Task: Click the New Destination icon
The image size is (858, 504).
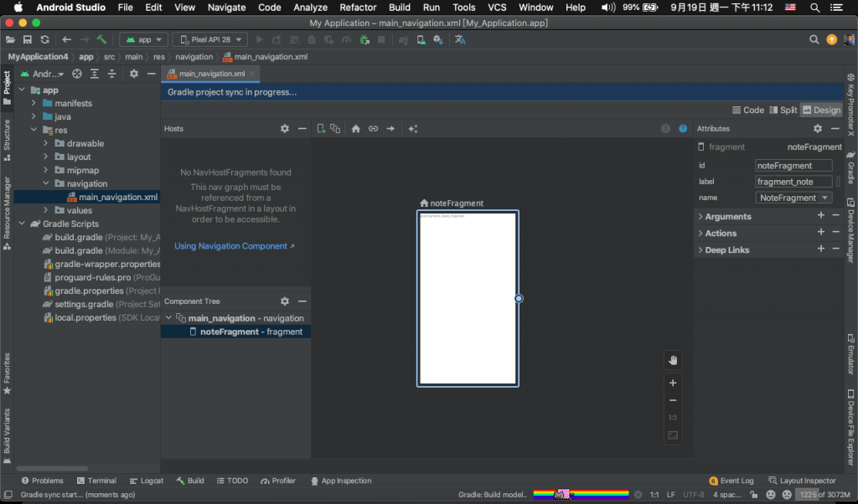Action: tap(321, 129)
